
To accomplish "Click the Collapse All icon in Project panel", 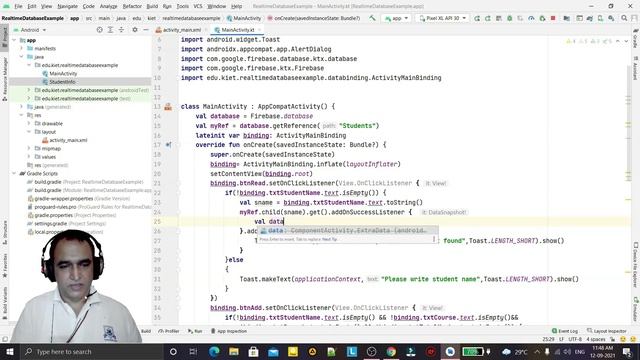I will (121, 30).
